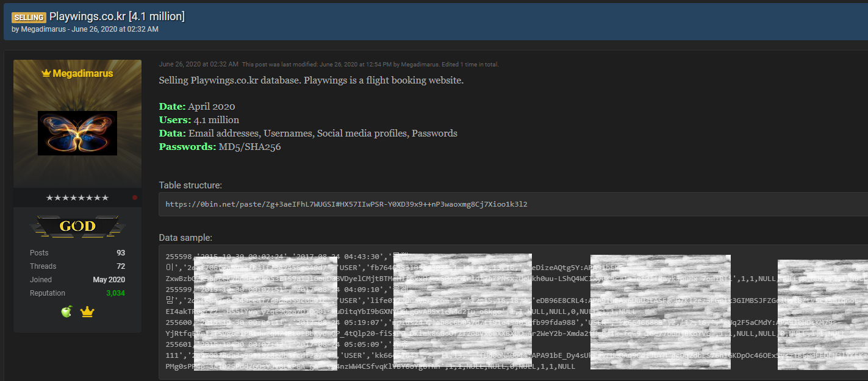Open the 0bin.net paste link

(346, 204)
